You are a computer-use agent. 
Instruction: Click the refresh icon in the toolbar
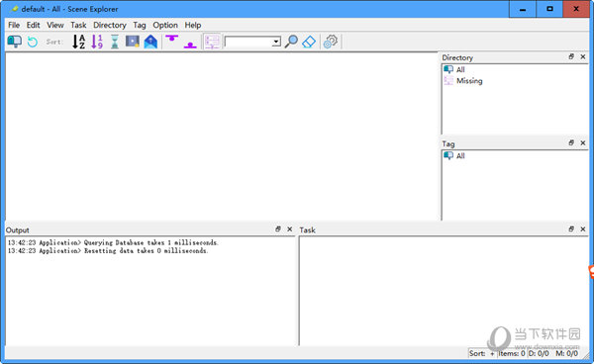click(x=33, y=42)
